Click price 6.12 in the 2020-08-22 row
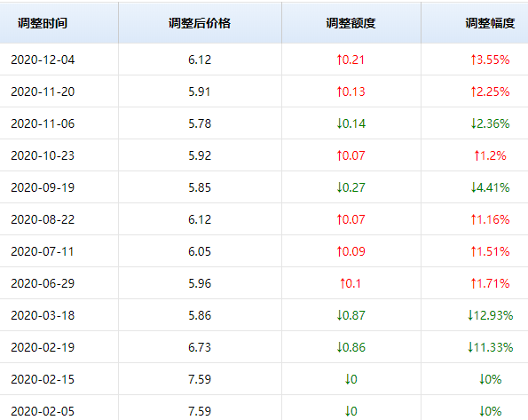This screenshot has height=420, width=528. (200, 219)
